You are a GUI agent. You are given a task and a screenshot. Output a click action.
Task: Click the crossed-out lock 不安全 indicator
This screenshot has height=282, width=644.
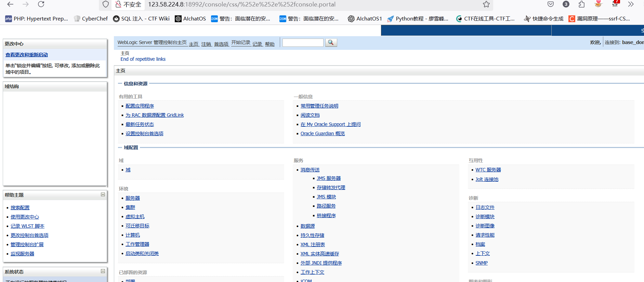tap(128, 4)
